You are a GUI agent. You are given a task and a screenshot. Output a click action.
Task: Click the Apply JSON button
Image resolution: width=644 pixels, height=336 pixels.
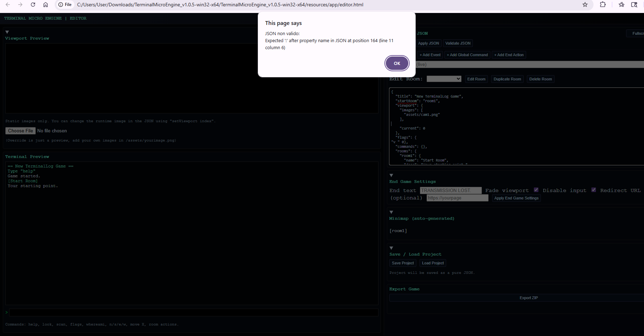pyautogui.click(x=428, y=43)
